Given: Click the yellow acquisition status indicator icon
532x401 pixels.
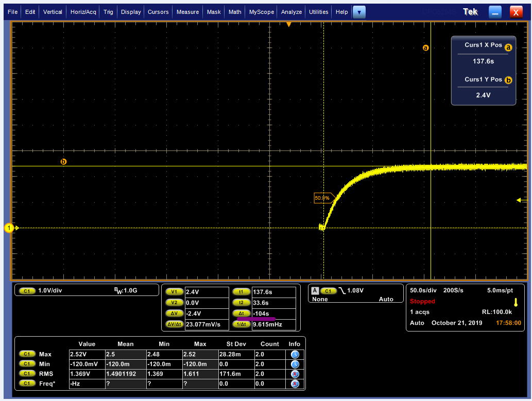Looking at the screenshot, I should click(x=516, y=302).
